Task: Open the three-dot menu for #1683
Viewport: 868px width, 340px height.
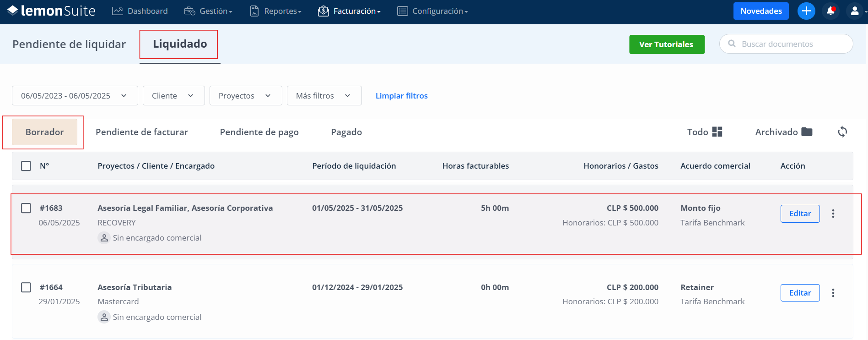Action: pos(833,214)
